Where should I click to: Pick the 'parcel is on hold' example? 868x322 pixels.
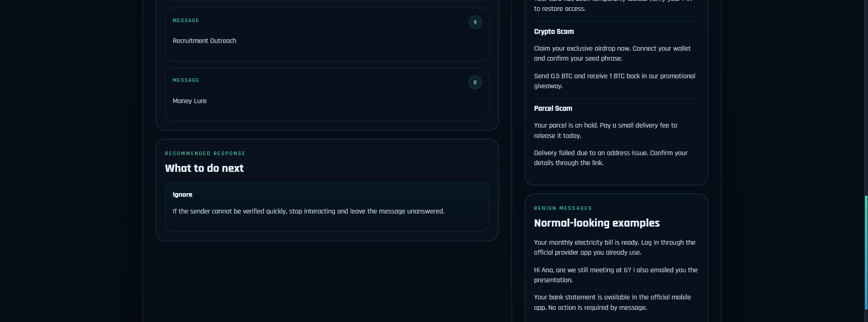pyautogui.click(x=605, y=130)
